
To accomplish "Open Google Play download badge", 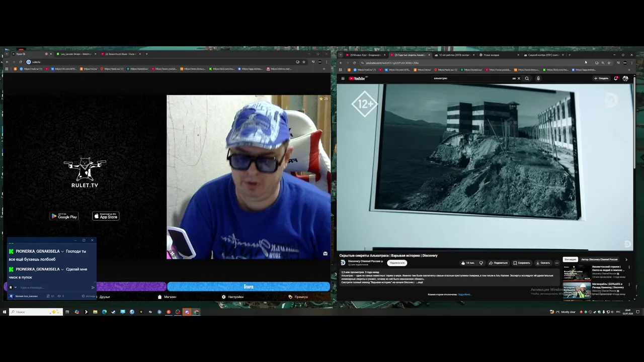I will (x=64, y=216).
